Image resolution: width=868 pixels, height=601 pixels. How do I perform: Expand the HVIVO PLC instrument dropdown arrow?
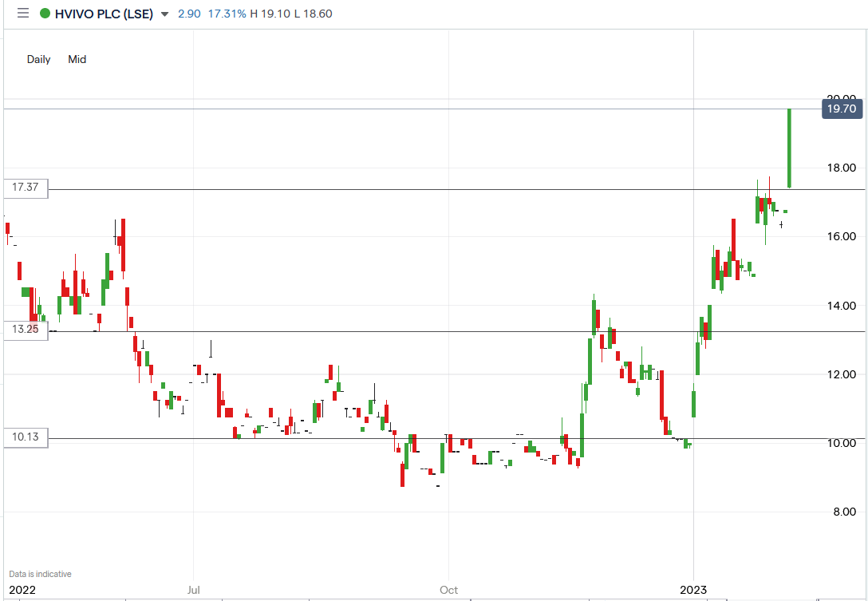(x=164, y=14)
